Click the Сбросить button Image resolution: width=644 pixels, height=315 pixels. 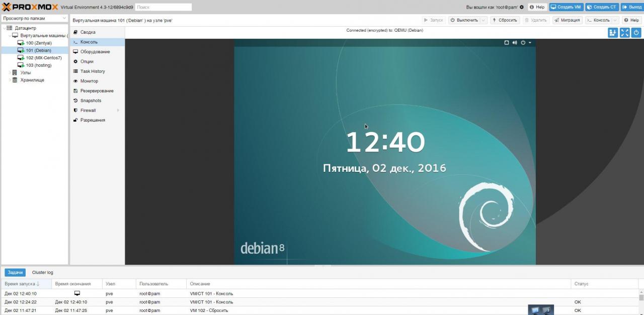pyautogui.click(x=505, y=20)
